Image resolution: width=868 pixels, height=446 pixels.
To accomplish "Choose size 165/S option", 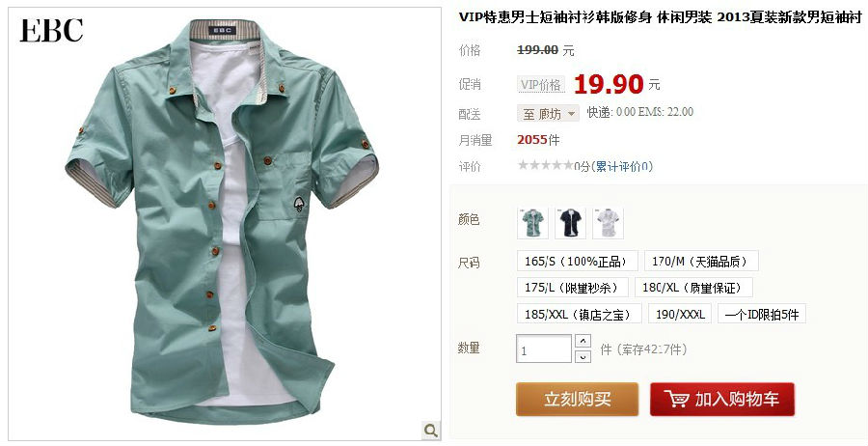I will tap(578, 261).
